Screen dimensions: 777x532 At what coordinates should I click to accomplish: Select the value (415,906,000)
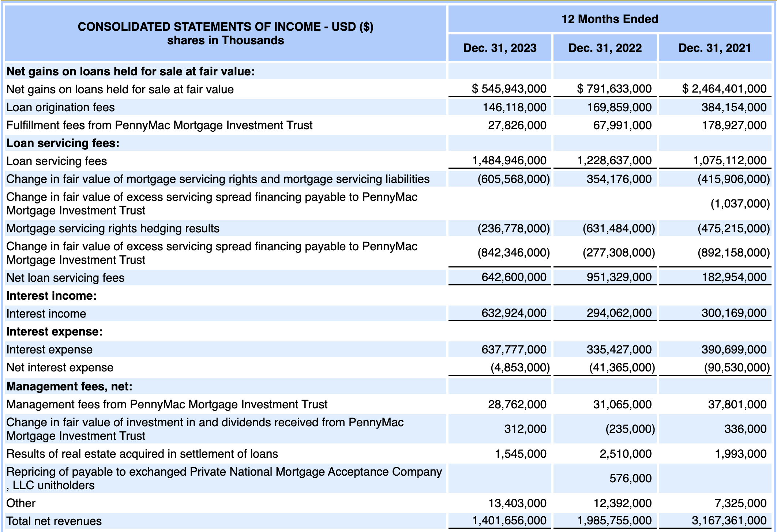point(734,179)
